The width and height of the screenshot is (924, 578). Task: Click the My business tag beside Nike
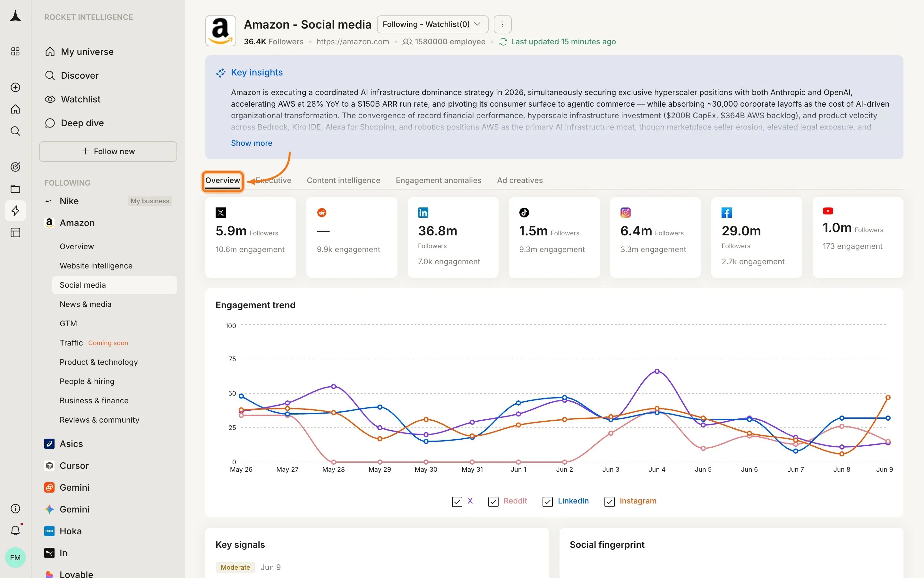click(150, 201)
